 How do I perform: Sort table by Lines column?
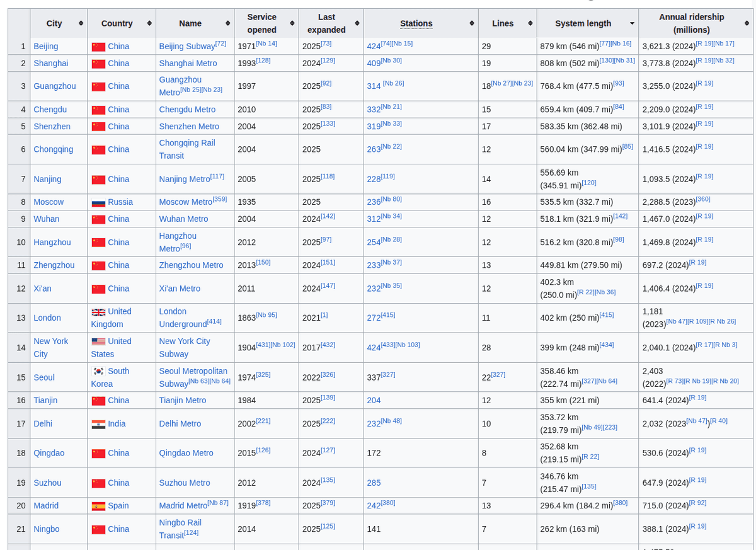pos(530,23)
